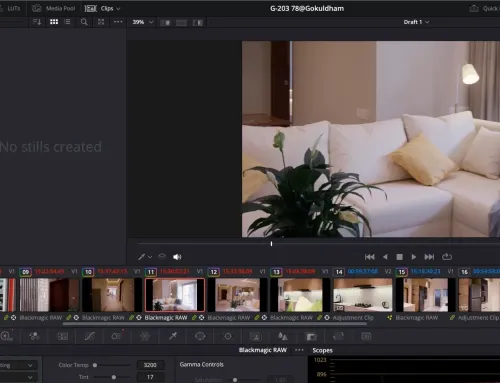Click the Quick Export icon
The height and width of the screenshot is (383, 500).
click(x=474, y=8)
